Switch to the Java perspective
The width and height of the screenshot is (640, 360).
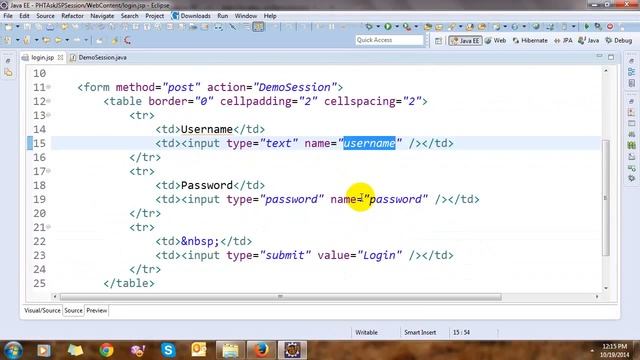[x=589, y=40]
